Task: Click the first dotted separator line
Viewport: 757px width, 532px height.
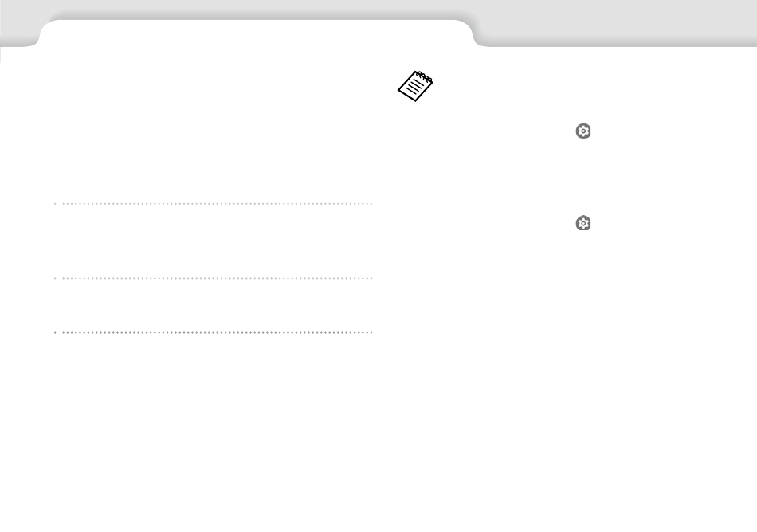Action: (x=213, y=204)
